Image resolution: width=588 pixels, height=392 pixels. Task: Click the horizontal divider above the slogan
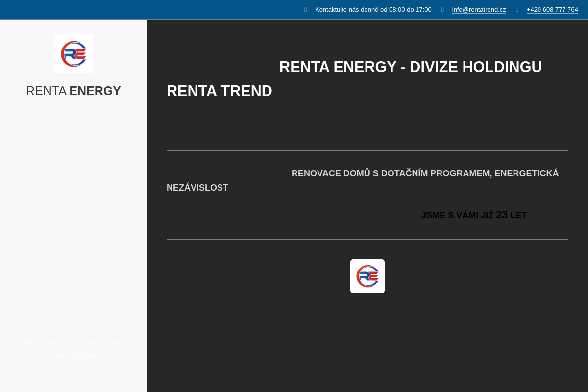tap(367, 150)
